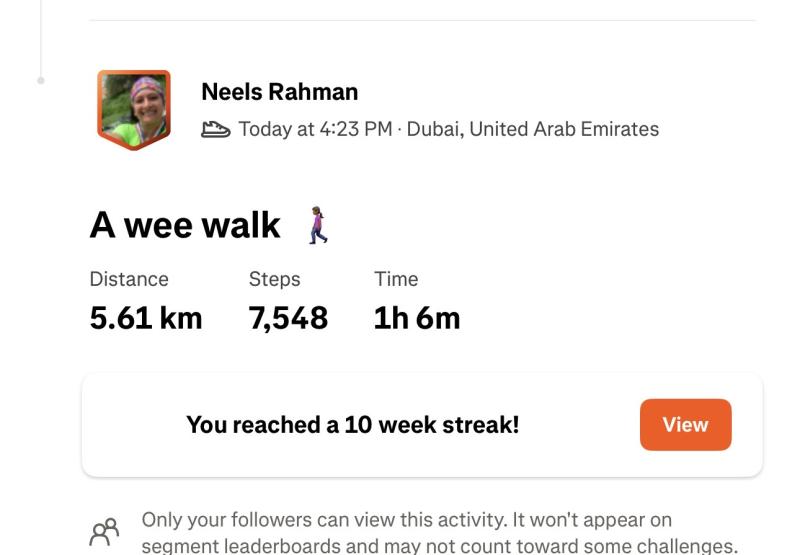Click the followers-only privacy notice text
Image resolution: width=800 pixels, height=555 pixels.
[x=439, y=532]
